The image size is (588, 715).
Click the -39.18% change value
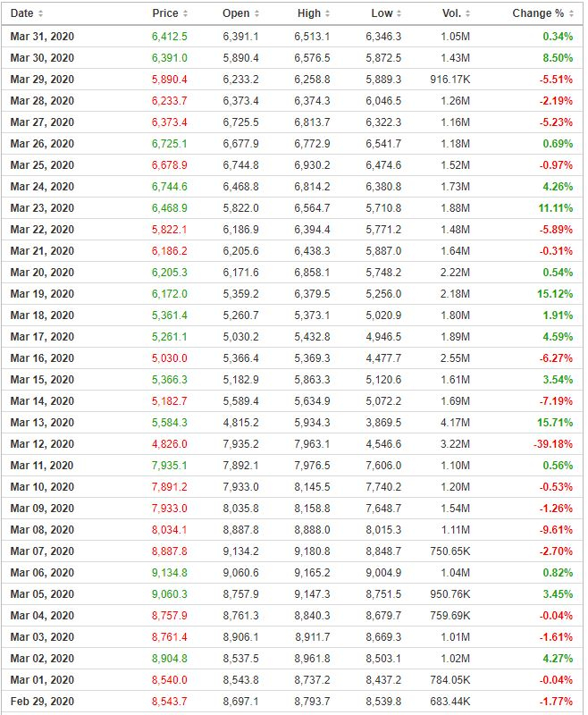tap(553, 444)
